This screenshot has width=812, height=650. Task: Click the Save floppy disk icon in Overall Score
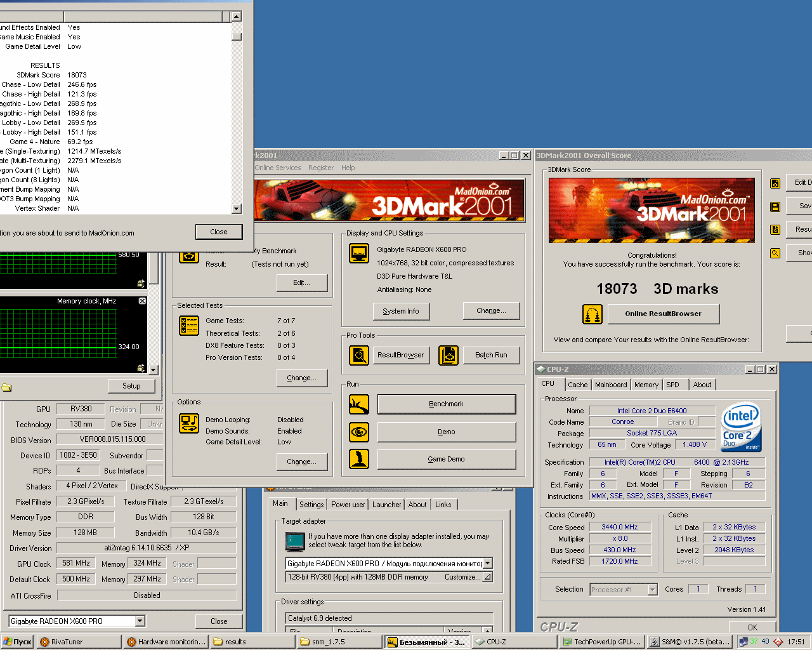(775, 207)
